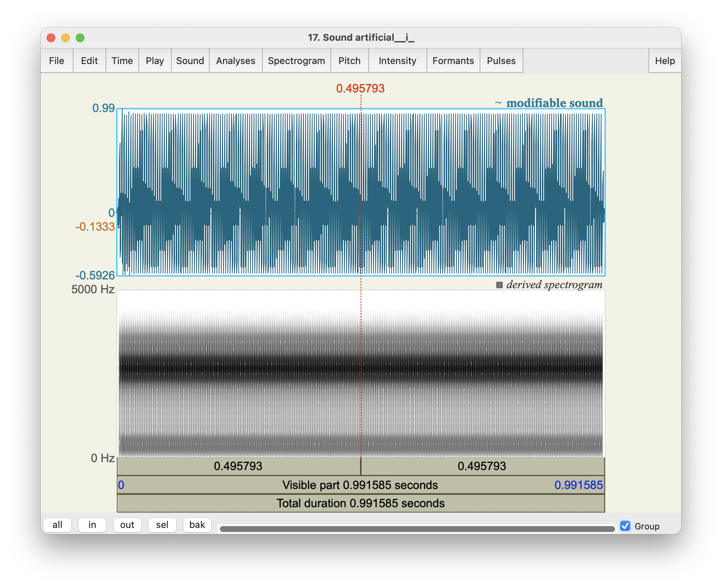Image resolution: width=722 pixels, height=588 pixels.
Task: Play the visible part 0.991585 seconds bar
Action: click(x=360, y=485)
